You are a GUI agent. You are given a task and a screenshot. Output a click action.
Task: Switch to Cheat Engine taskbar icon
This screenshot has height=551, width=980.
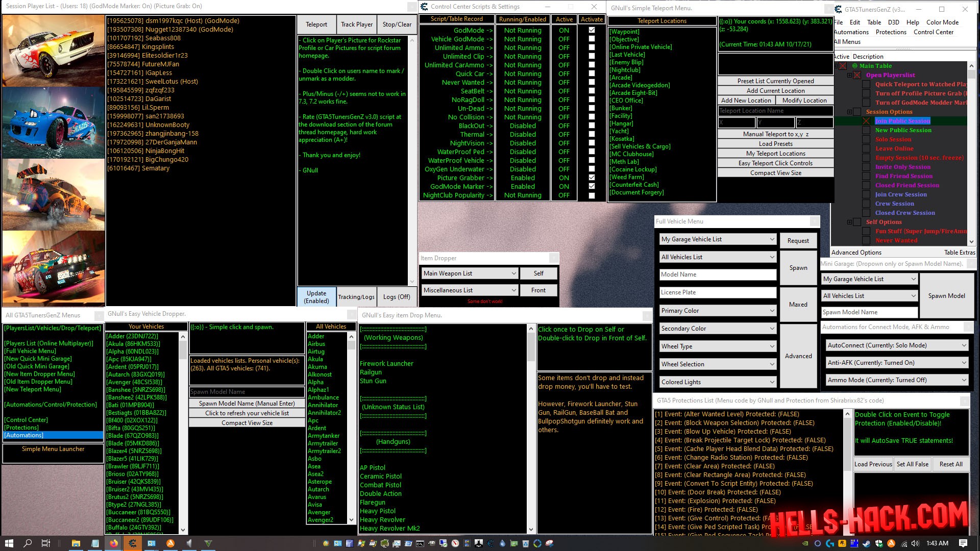tap(132, 543)
